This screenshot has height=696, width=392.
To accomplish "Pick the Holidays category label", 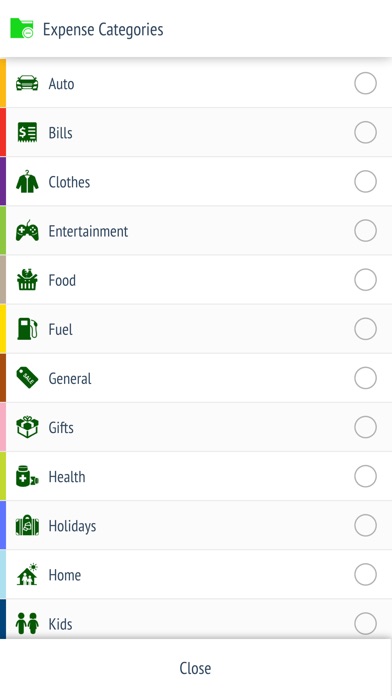I will tap(72, 526).
